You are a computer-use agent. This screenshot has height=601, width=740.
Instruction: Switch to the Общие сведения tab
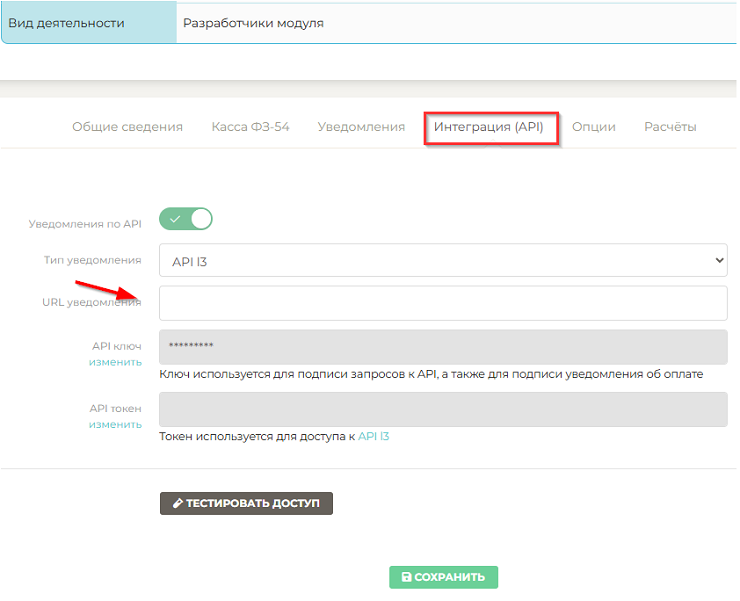pos(127,127)
